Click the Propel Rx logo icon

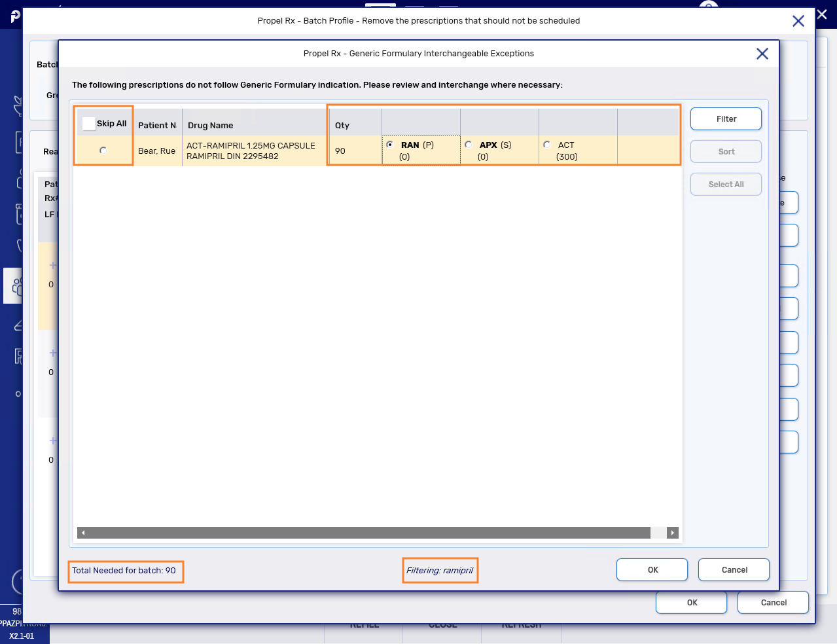[x=14, y=16]
